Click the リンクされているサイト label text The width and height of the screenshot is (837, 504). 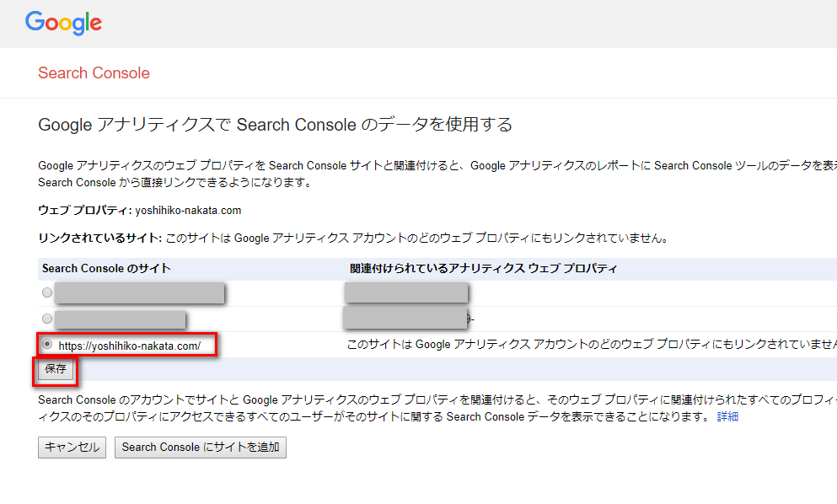99,239
